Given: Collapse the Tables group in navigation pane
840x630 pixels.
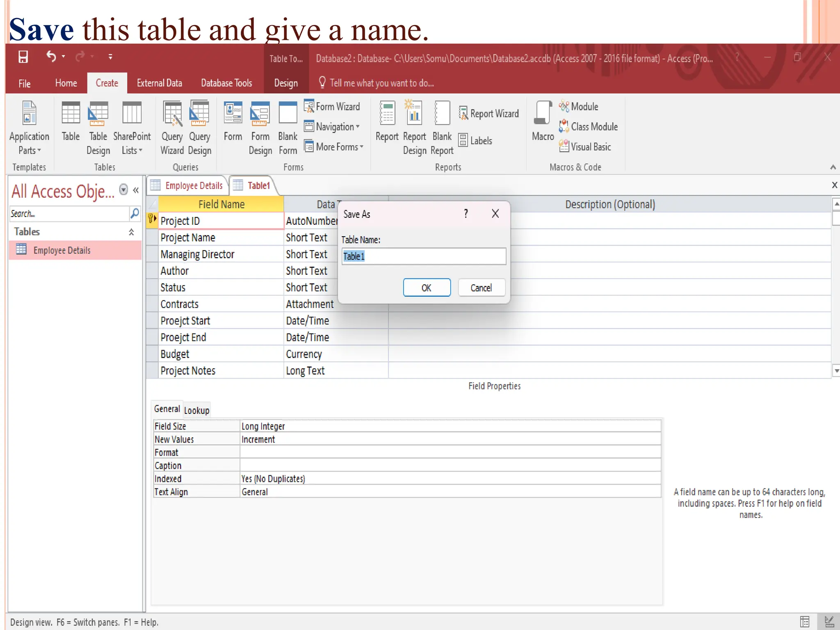Looking at the screenshot, I should [131, 232].
